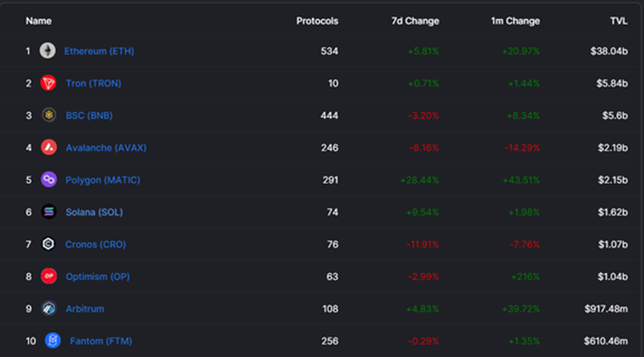644x357 pixels.
Task: Click the red Optimism OP icon
Action: point(48,277)
